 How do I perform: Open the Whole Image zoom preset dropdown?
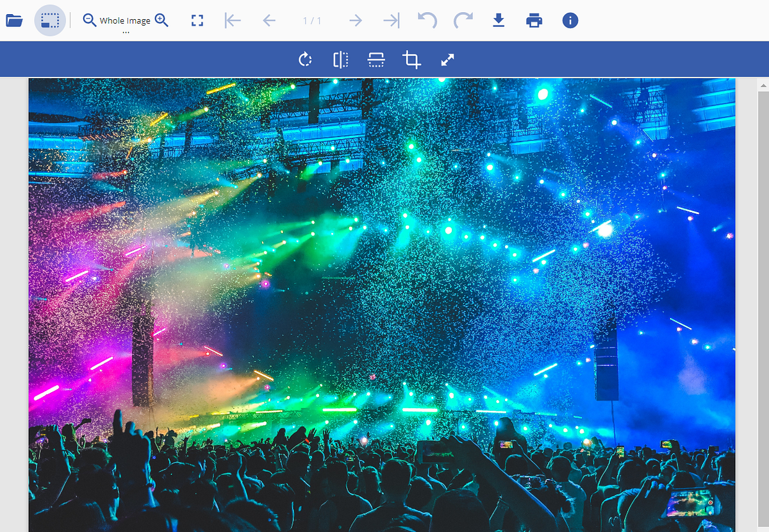(126, 20)
